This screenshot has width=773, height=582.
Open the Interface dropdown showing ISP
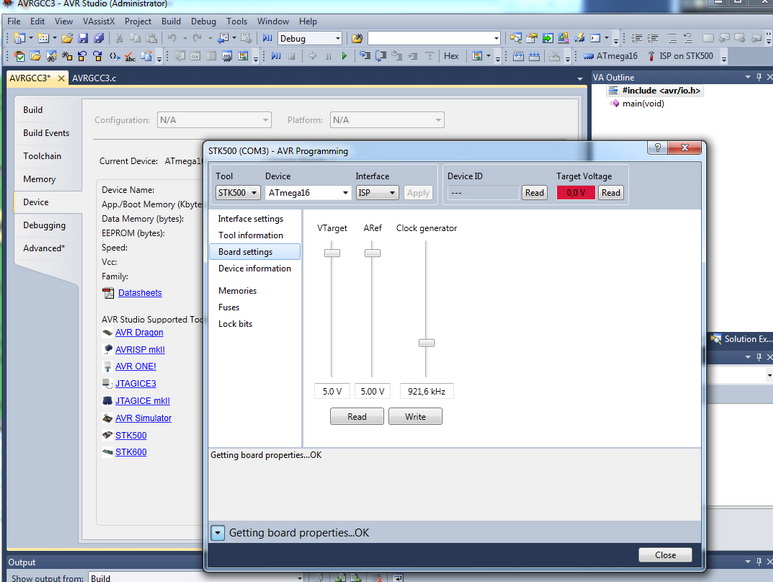point(377,193)
